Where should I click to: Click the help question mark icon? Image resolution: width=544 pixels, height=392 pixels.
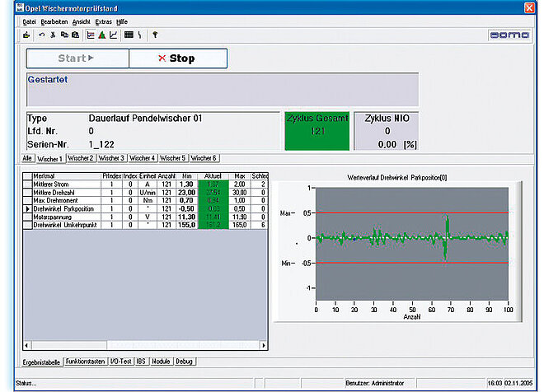(155, 35)
